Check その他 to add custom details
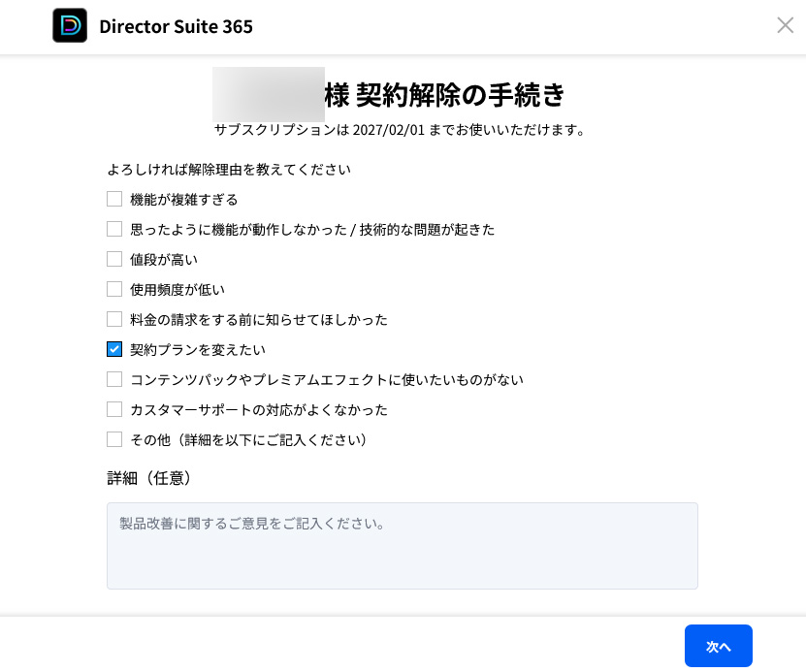Screen dimensions: 806x672 (114, 439)
